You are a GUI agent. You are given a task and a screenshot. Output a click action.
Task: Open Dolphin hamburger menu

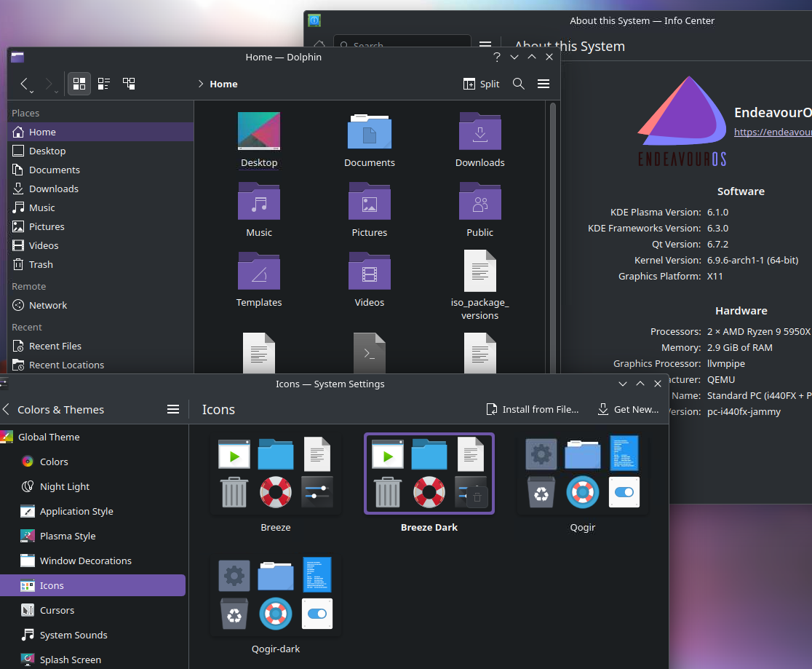coord(544,84)
